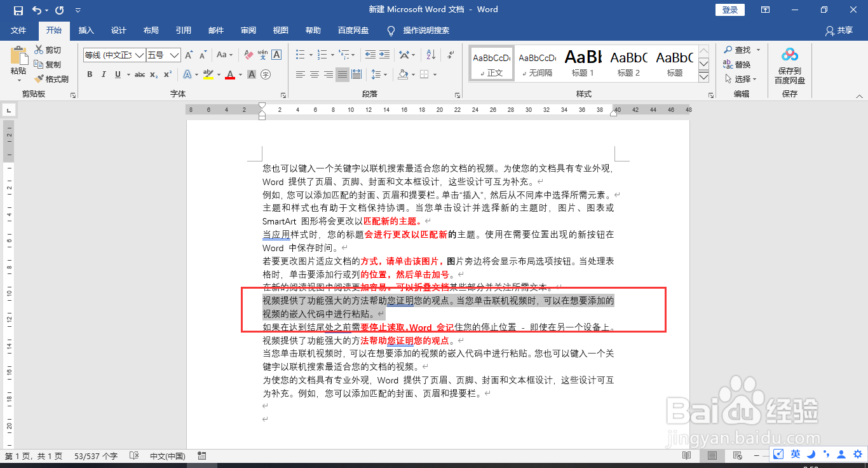Click the Redo icon in title bar

click(60, 10)
